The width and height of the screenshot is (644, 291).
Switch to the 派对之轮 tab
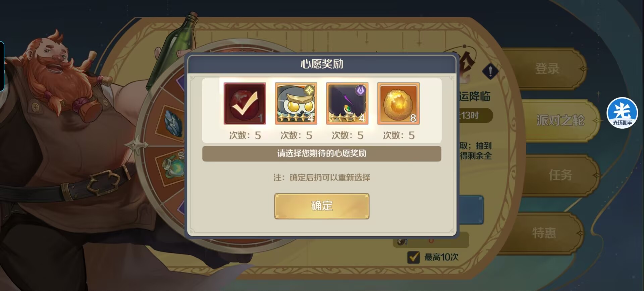coord(560,120)
